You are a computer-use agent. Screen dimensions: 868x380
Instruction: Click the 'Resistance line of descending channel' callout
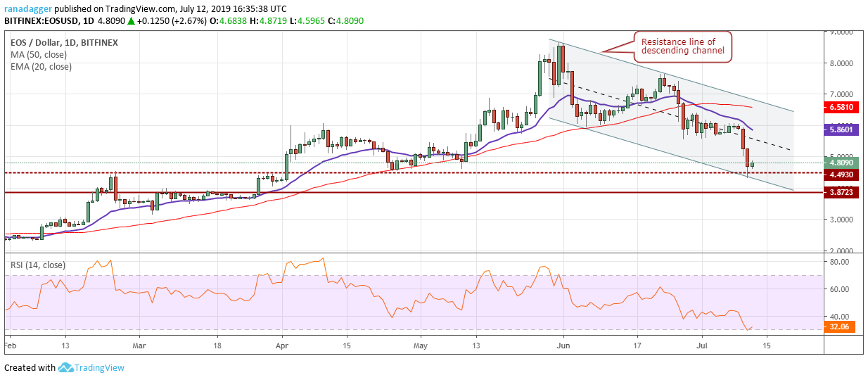(683, 47)
